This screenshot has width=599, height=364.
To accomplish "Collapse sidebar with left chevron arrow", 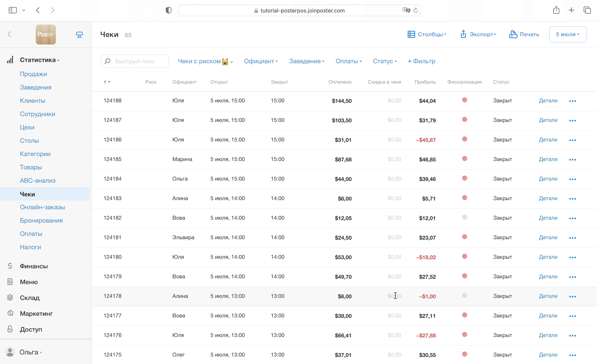I will pos(10,34).
